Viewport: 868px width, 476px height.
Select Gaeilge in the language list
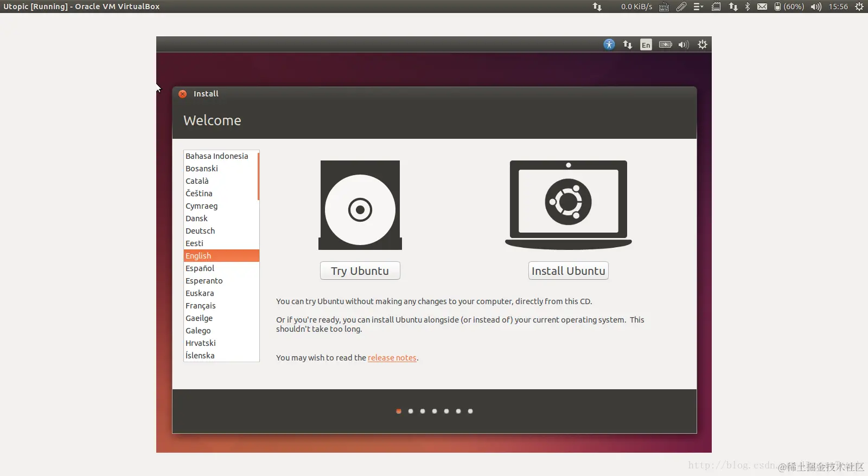click(x=221, y=318)
